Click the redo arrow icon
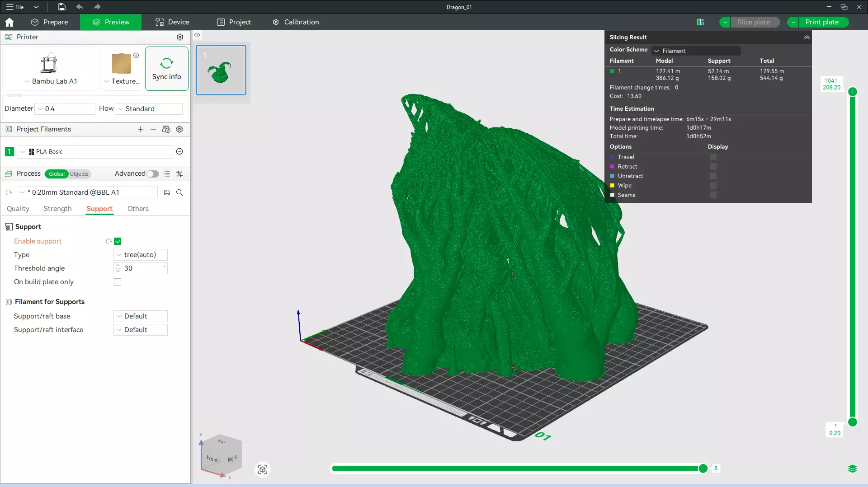The width and height of the screenshot is (868, 487). click(x=97, y=7)
